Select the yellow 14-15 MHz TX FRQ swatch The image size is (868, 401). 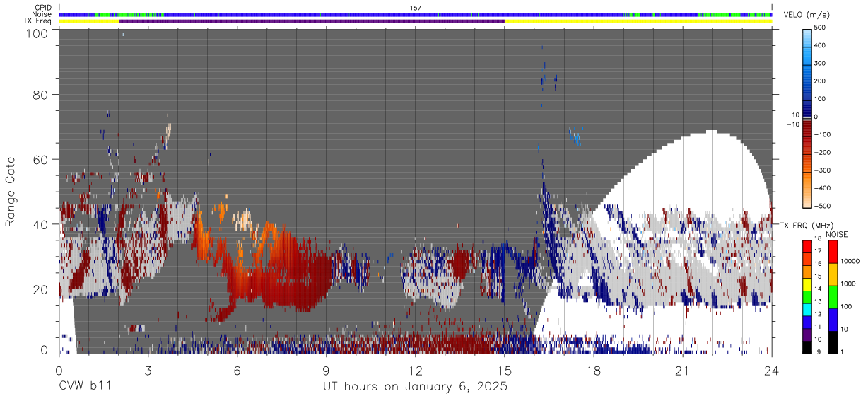click(x=807, y=284)
